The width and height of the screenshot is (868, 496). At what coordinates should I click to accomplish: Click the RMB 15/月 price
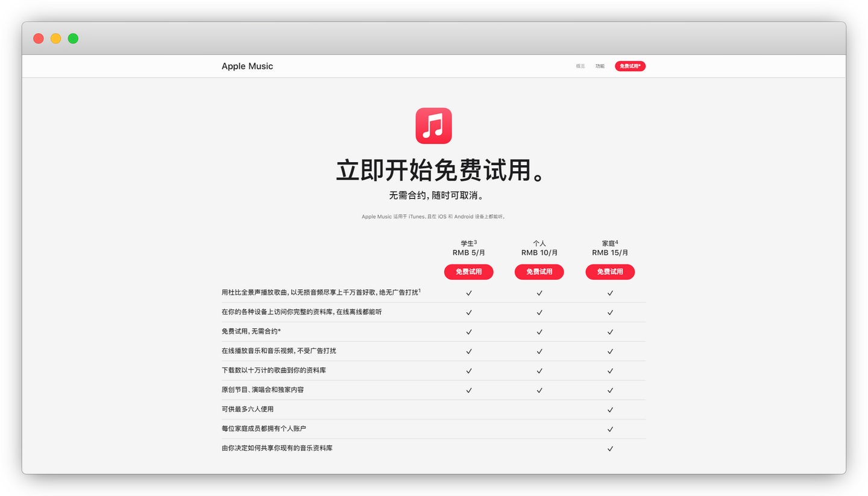(x=610, y=253)
